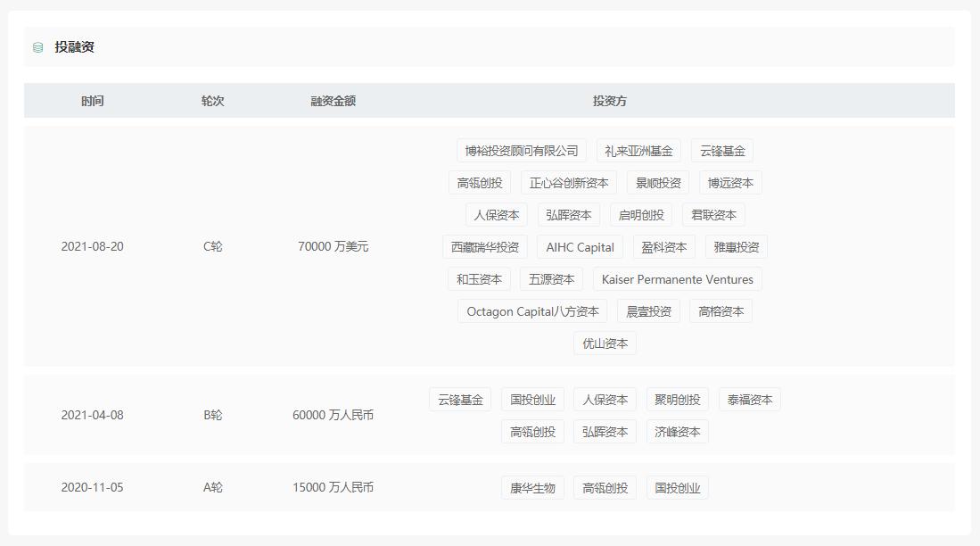
Task: Select the date 2021-04-08
Action: [93, 415]
